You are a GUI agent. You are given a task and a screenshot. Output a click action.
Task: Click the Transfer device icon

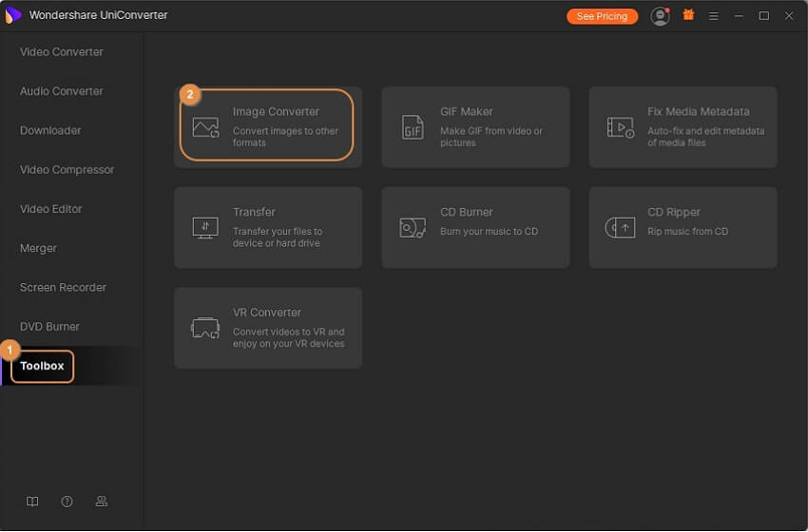click(205, 227)
